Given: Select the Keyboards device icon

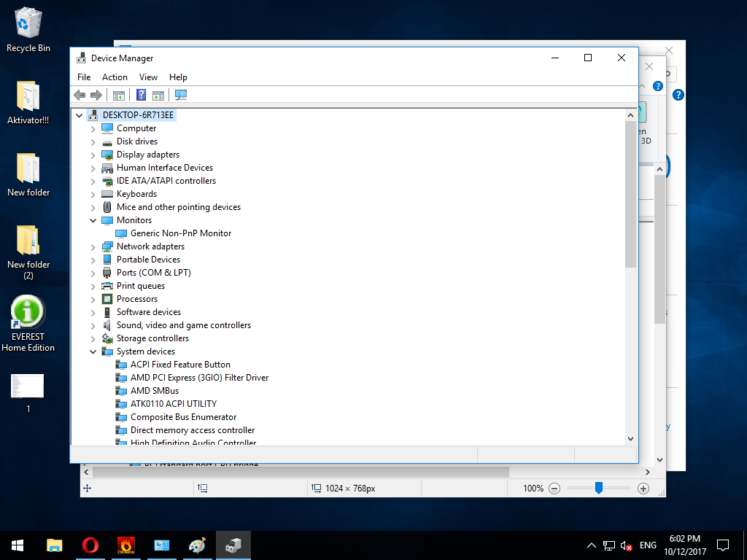Looking at the screenshot, I should 107,194.
